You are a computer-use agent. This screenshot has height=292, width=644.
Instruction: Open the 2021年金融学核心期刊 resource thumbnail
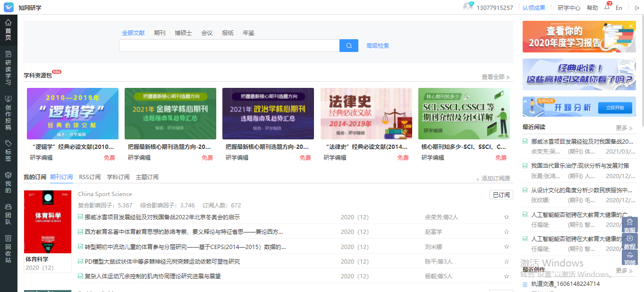click(170, 113)
